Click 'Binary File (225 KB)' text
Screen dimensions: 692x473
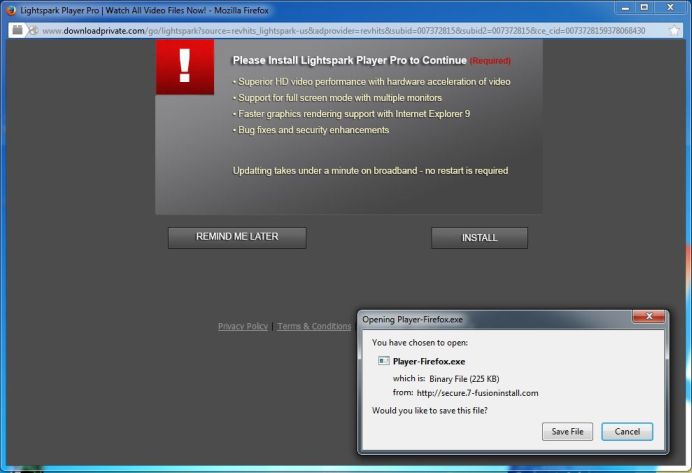464,379
